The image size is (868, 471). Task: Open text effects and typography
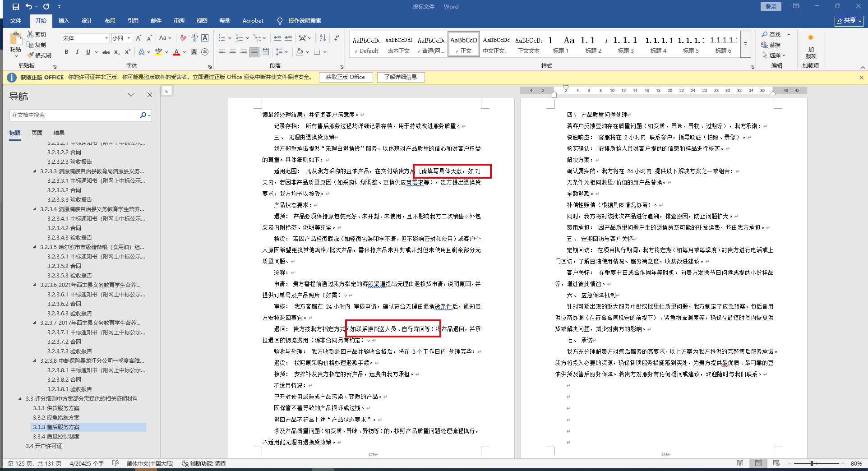point(142,52)
